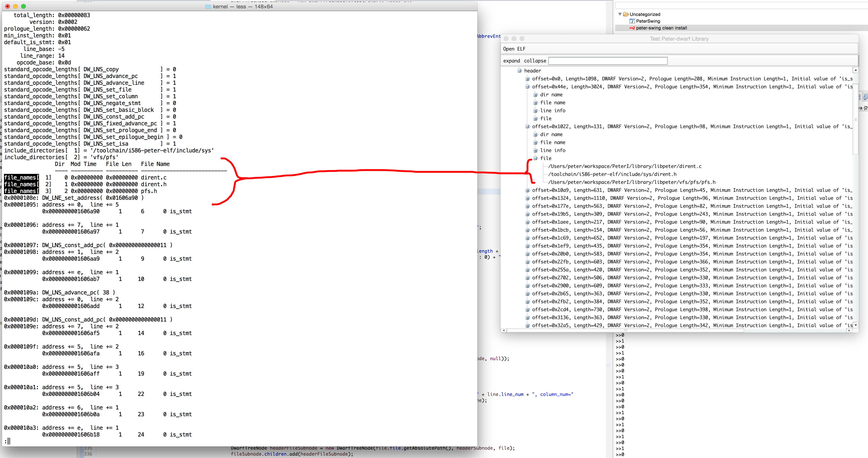Click the DW_LNS_advance_pc( 38 ) line
Screen dimensions: 868x458
tap(60, 292)
